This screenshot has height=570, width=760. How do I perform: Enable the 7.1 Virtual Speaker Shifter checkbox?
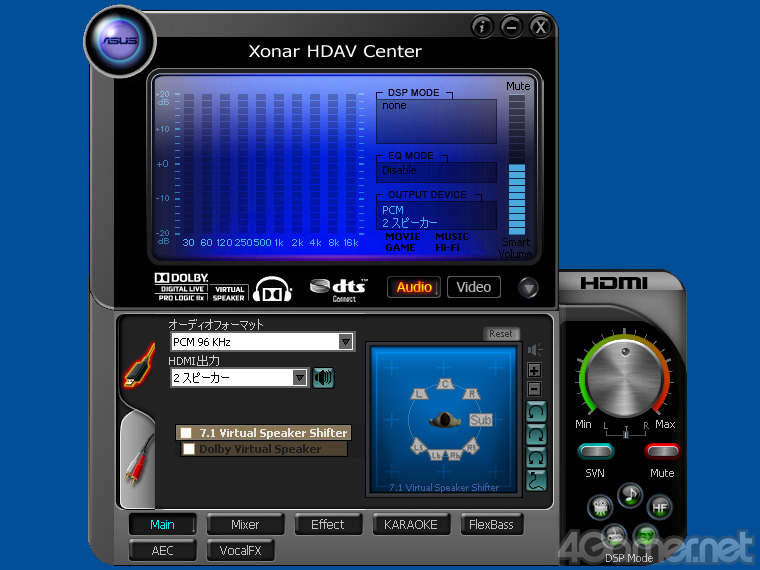click(x=186, y=432)
